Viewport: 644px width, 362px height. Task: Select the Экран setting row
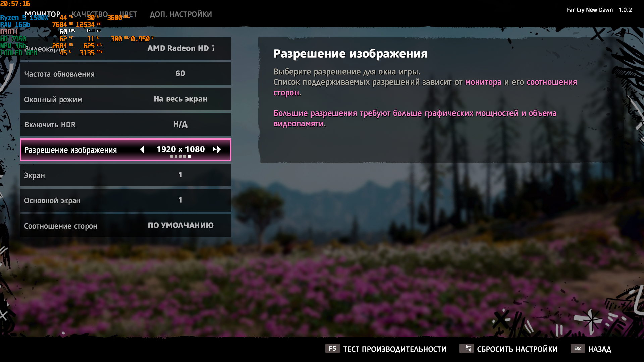125,175
